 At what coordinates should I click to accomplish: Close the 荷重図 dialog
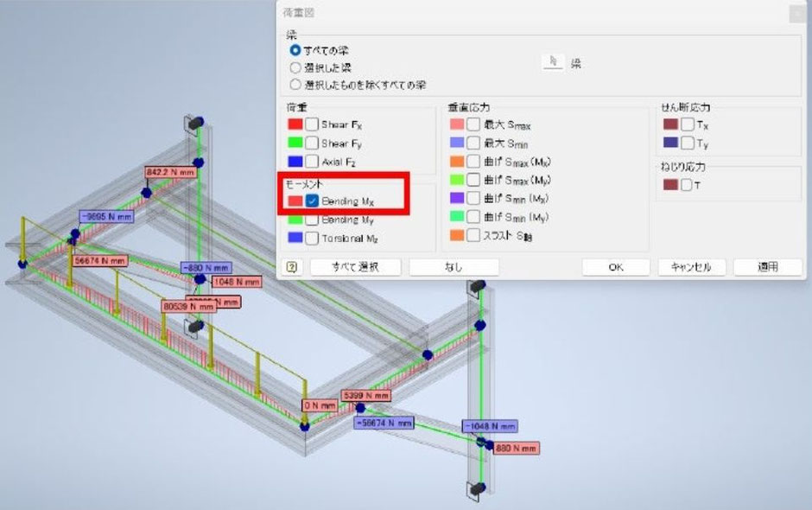(x=797, y=13)
